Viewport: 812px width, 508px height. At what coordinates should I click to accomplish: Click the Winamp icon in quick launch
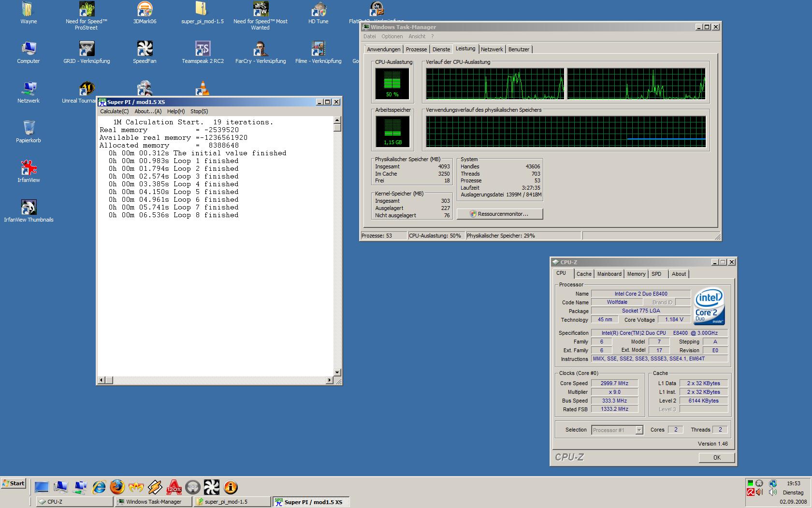(155, 487)
